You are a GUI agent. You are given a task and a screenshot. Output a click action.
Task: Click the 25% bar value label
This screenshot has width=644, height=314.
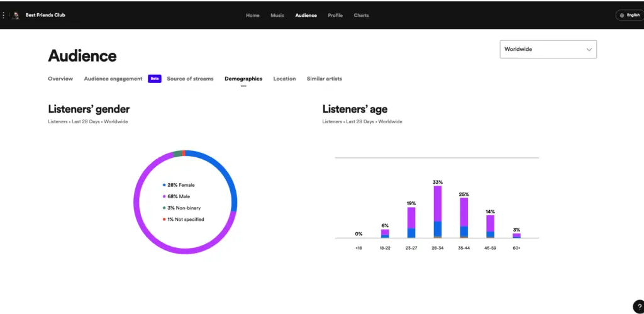pyautogui.click(x=464, y=194)
